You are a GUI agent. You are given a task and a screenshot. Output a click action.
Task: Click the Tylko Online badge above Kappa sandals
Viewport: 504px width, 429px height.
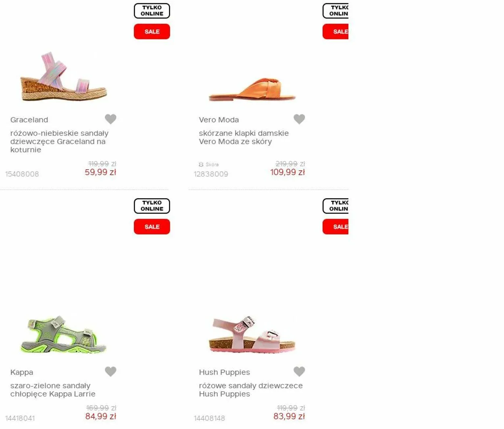[x=152, y=206]
